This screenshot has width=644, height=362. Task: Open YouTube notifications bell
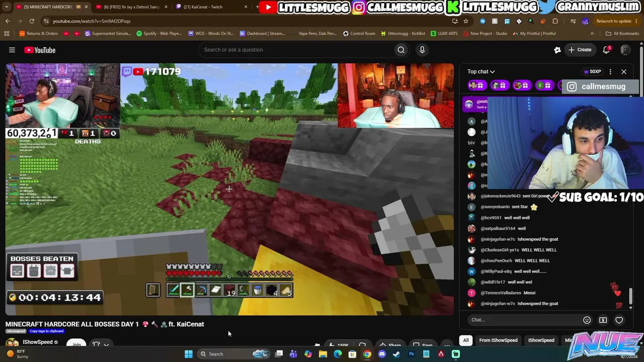pyautogui.click(x=606, y=50)
